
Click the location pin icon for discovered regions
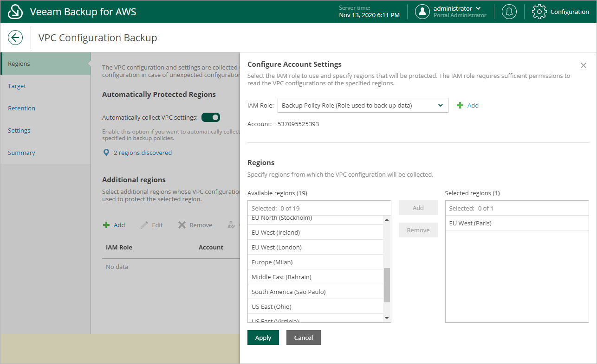tap(106, 153)
